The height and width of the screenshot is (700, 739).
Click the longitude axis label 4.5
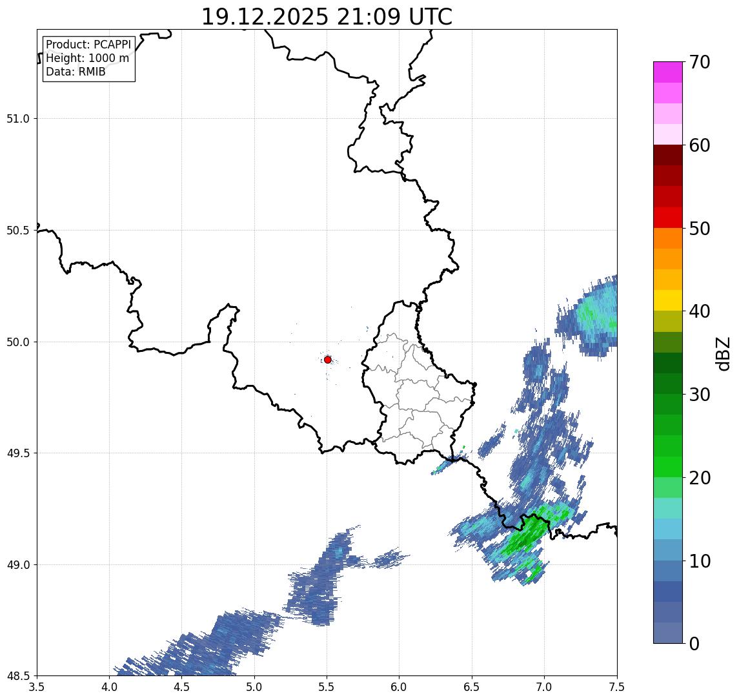coord(182,687)
